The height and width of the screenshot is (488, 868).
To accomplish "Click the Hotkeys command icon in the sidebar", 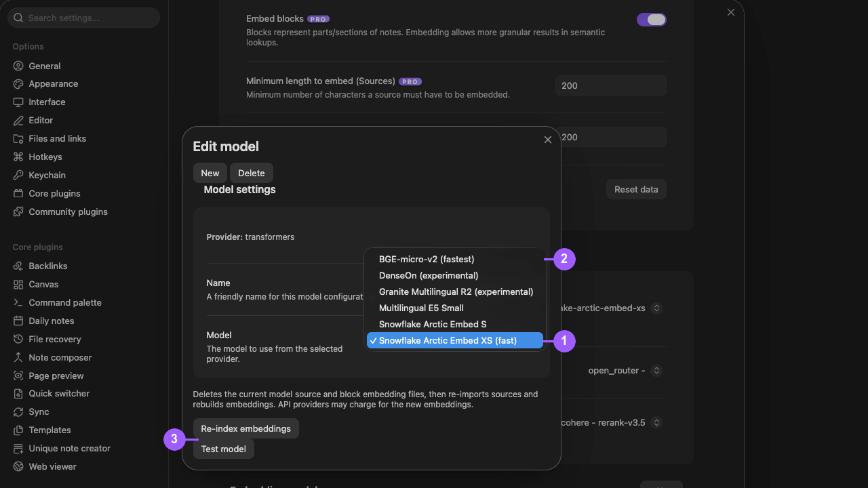I will coord(18,157).
